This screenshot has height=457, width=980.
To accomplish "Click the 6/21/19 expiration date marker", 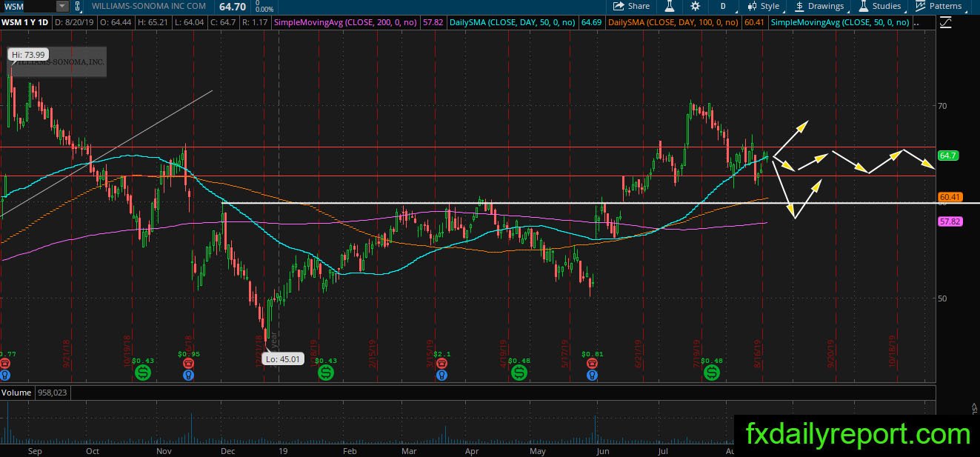I will (638, 354).
